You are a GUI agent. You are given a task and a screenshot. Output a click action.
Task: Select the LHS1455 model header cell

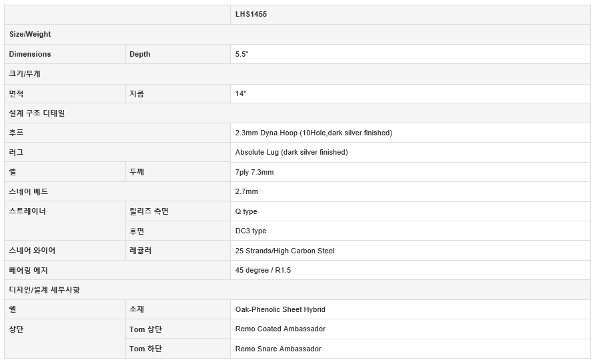[410, 15]
